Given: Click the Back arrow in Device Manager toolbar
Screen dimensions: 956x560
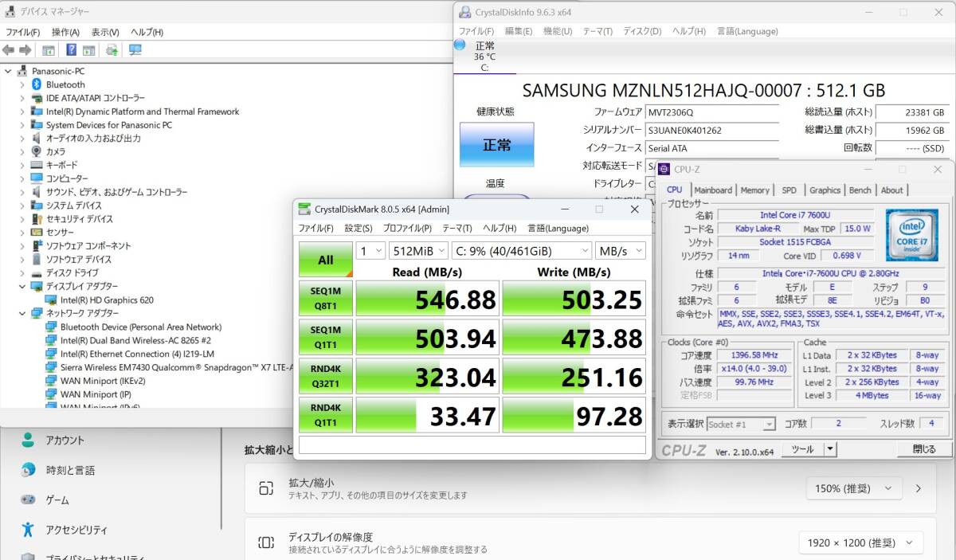Looking at the screenshot, I should (9, 50).
